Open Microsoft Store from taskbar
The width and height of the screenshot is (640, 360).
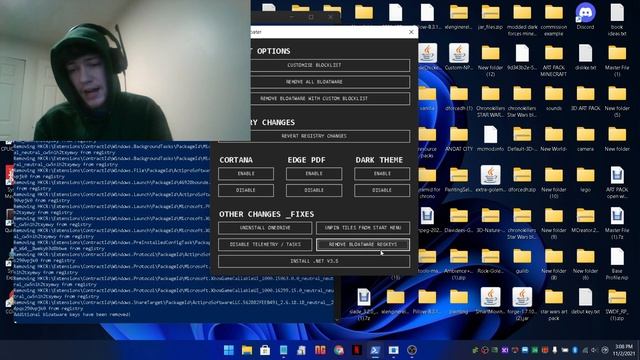(x=265, y=350)
